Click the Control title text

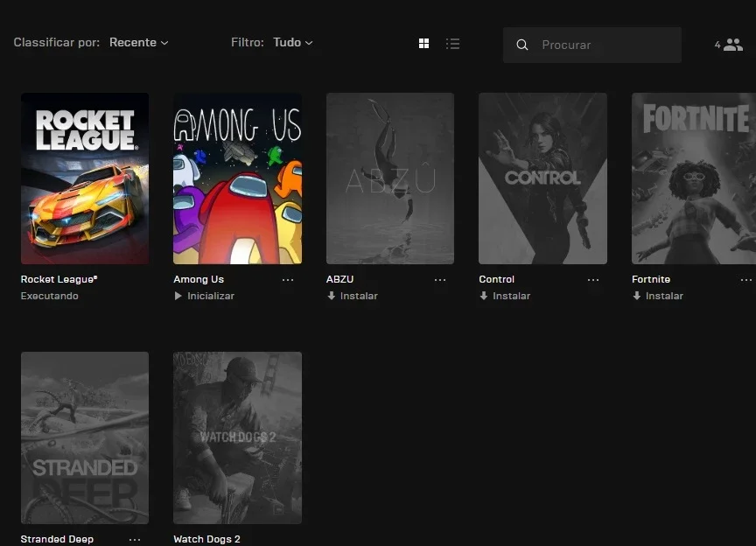click(x=497, y=279)
